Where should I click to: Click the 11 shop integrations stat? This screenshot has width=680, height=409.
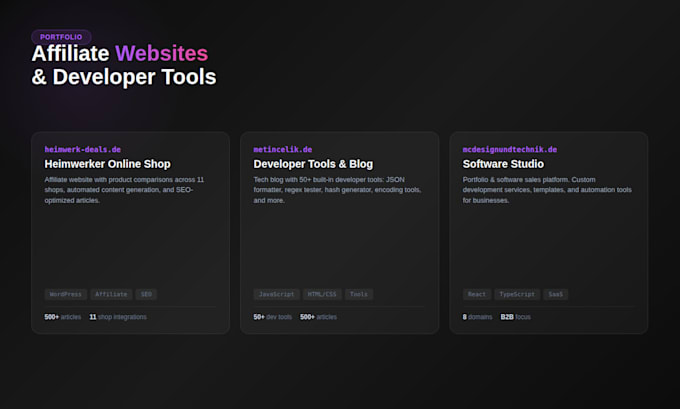click(x=118, y=317)
